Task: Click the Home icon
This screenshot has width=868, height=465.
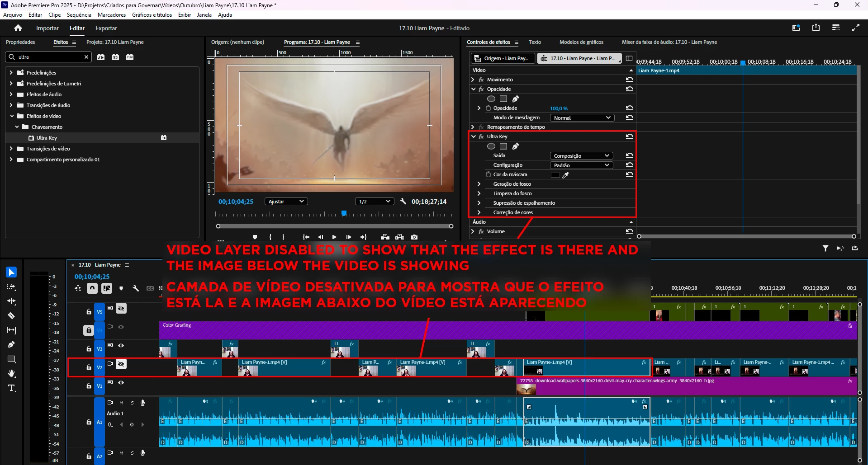Action: (x=18, y=28)
